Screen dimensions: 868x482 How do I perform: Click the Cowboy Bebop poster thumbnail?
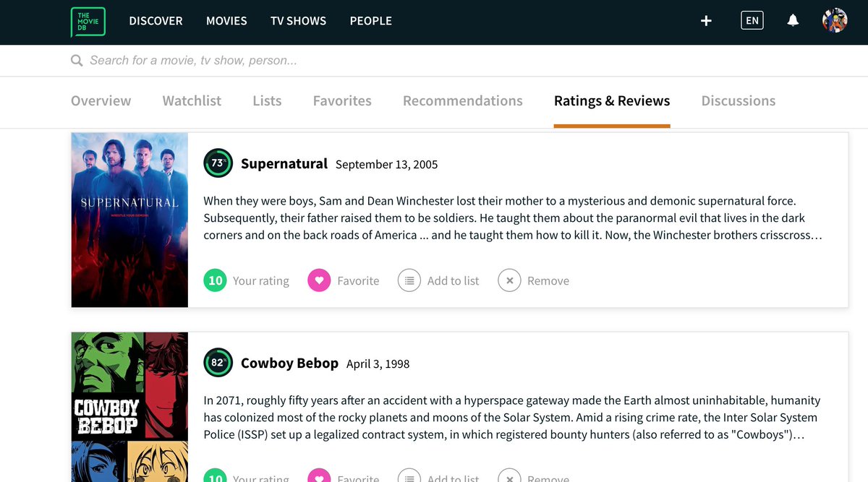pos(129,407)
